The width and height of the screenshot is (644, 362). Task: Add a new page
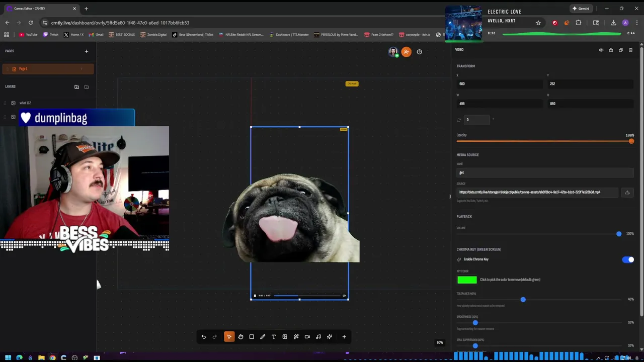click(86, 51)
